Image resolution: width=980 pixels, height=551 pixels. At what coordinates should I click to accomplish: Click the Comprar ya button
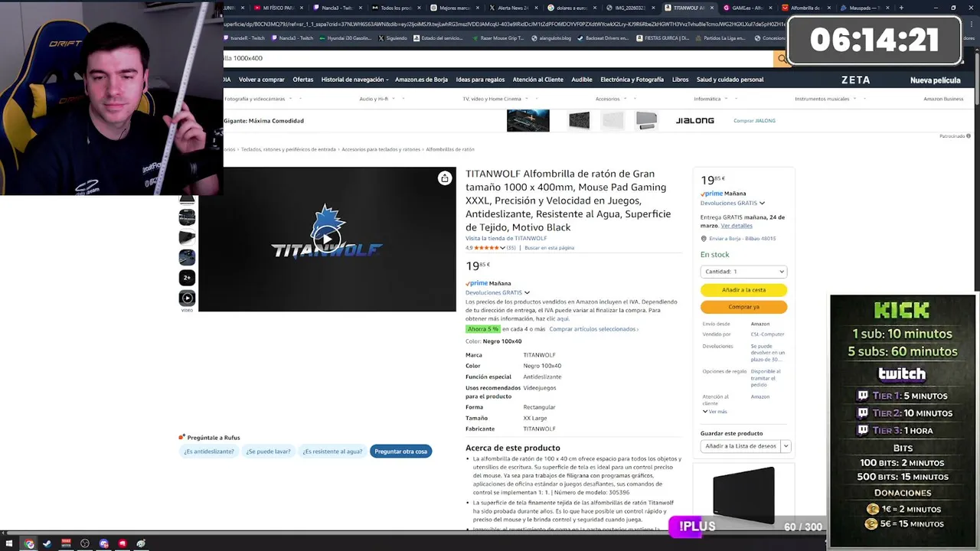[743, 307]
